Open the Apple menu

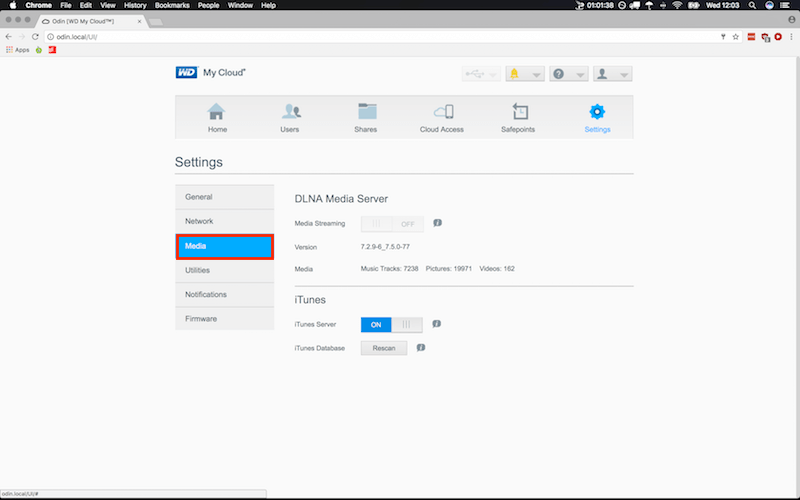pyautogui.click(x=13, y=5)
